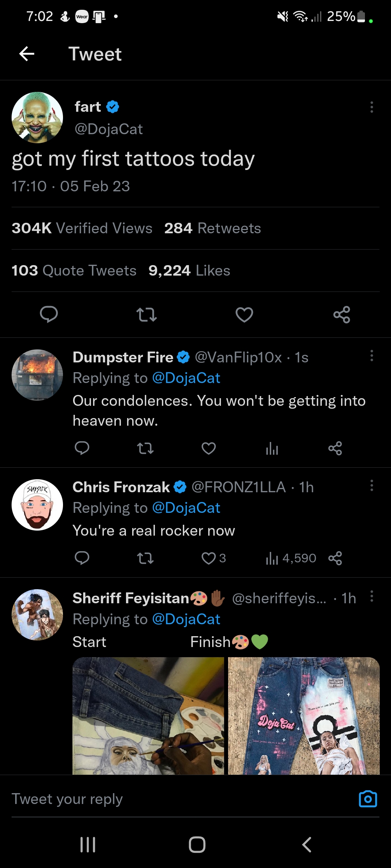Like the main DojaCat tweet
The image size is (391, 868).
click(x=244, y=314)
